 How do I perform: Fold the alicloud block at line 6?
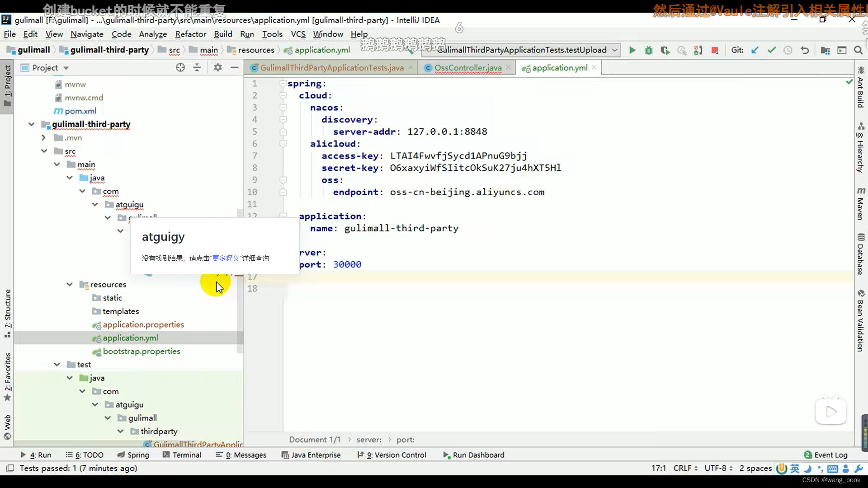click(283, 144)
